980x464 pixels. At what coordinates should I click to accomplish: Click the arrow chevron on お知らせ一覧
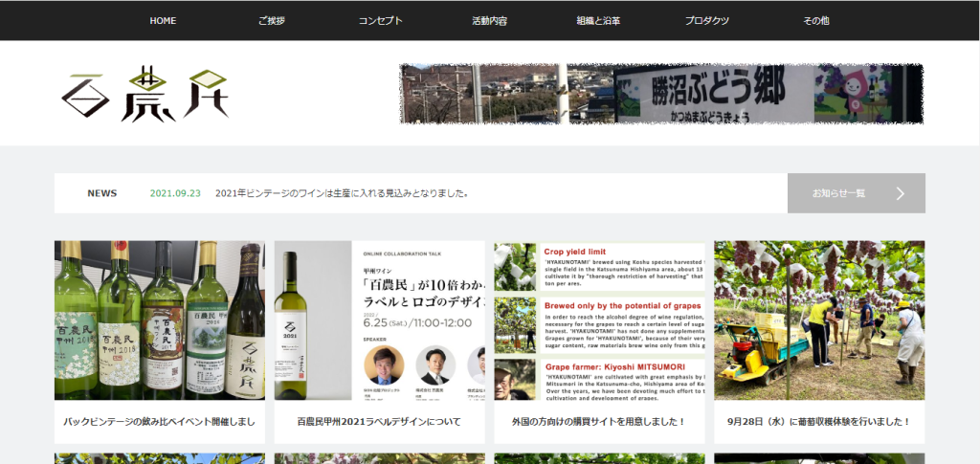(x=900, y=193)
